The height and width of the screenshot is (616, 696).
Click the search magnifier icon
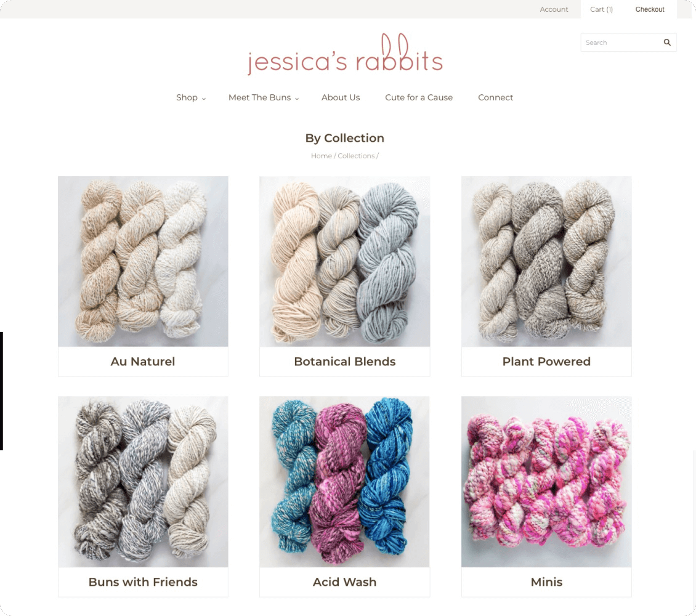click(666, 42)
